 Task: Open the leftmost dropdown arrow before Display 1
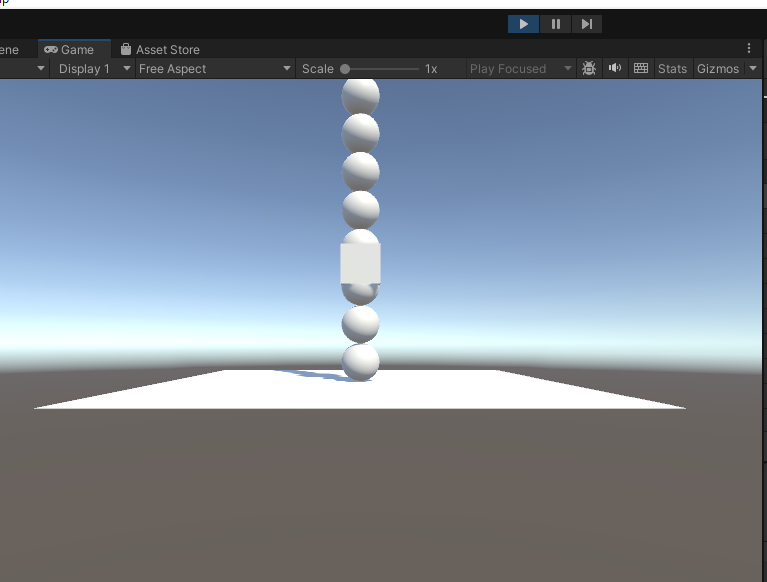point(41,68)
